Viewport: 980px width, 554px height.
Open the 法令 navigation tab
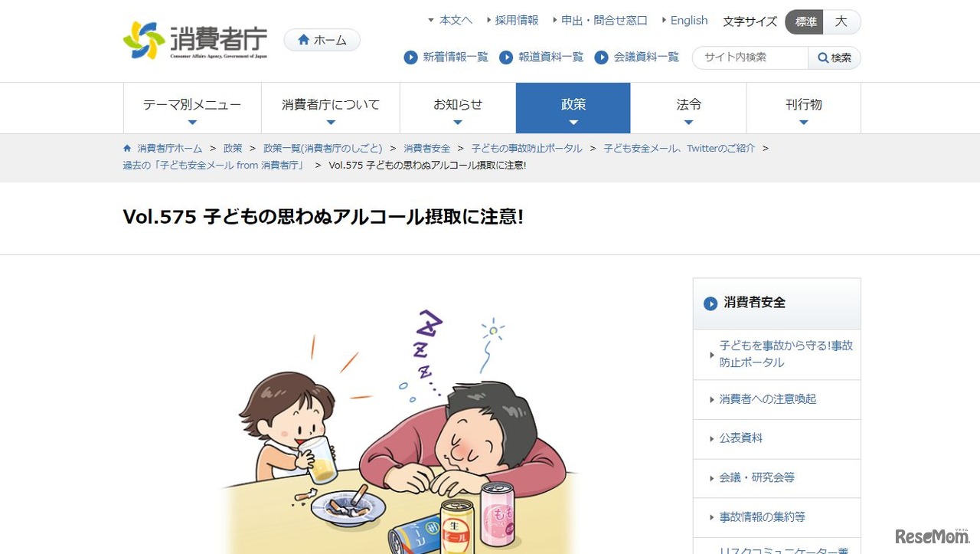point(689,108)
